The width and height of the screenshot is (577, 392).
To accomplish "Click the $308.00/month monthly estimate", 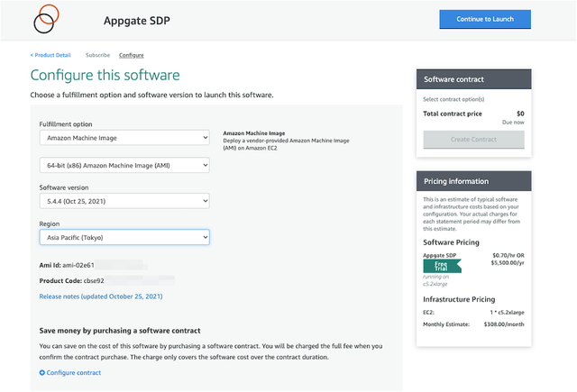I will (504, 324).
